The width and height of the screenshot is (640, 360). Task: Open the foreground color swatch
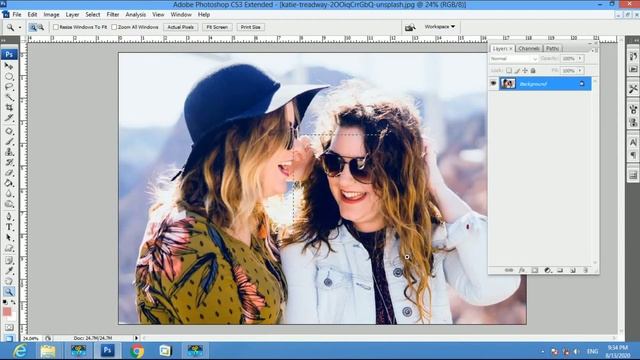[x=7, y=312]
